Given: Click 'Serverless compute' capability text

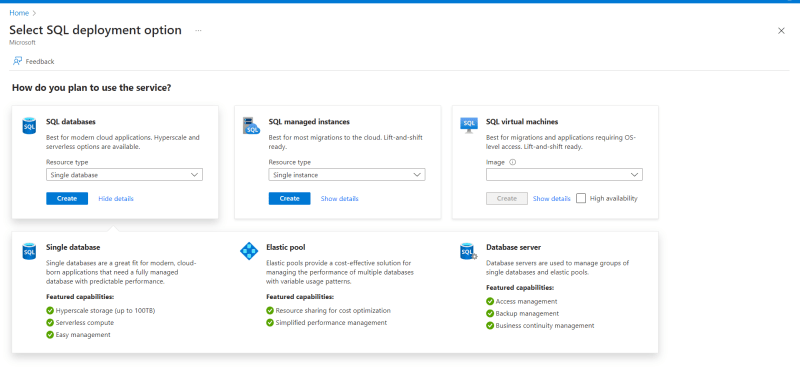Looking at the screenshot, I should pos(85,323).
